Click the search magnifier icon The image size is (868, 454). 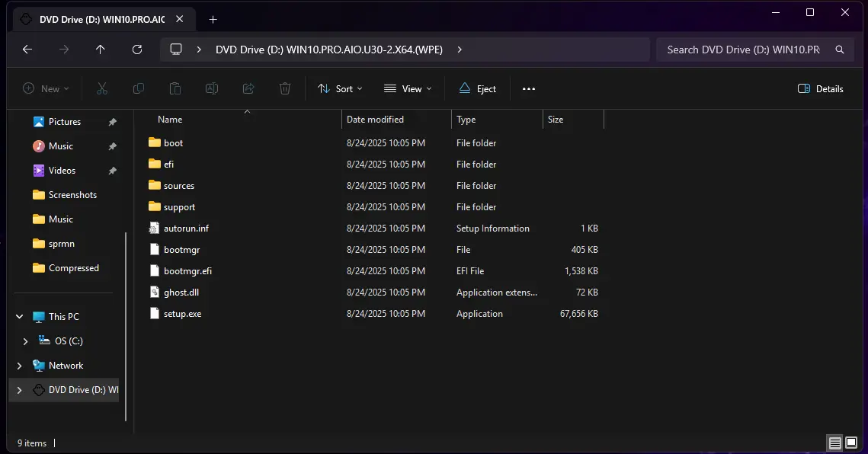tap(840, 50)
